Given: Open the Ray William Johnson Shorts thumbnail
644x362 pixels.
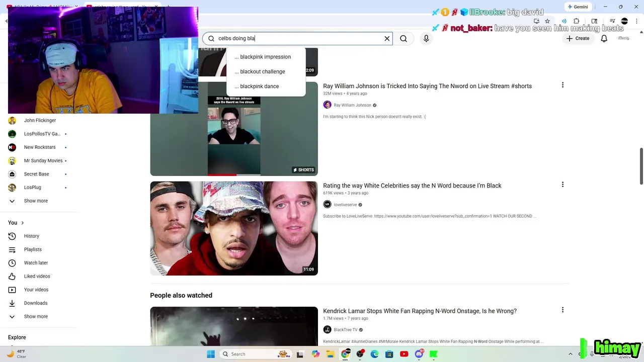Looking at the screenshot, I should coord(234,129).
